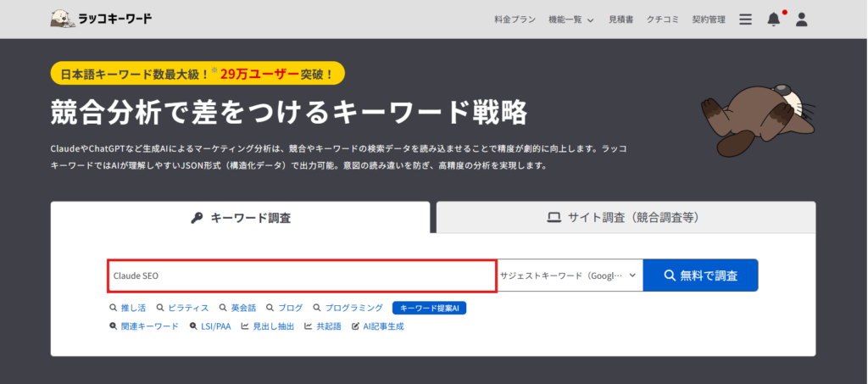Click the ラッコキーワード logo
This screenshot has width=868, height=384.
tap(101, 19)
